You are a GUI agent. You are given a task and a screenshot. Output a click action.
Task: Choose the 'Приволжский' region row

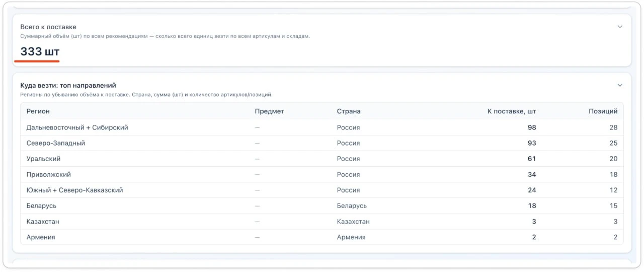(48, 174)
